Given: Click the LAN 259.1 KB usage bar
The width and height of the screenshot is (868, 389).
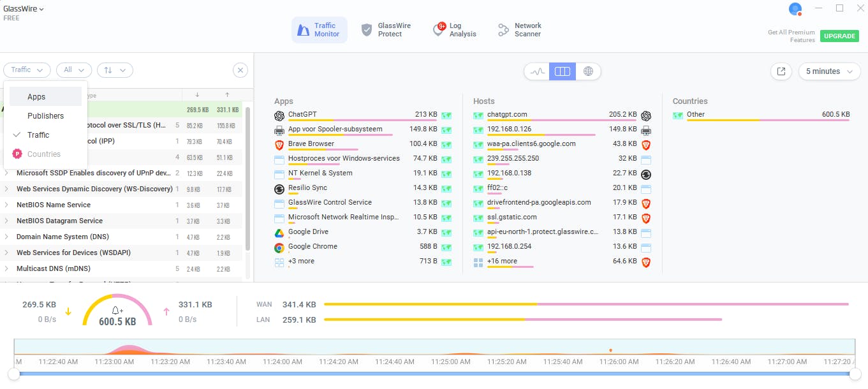Looking at the screenshot, I should coord(523,319).
